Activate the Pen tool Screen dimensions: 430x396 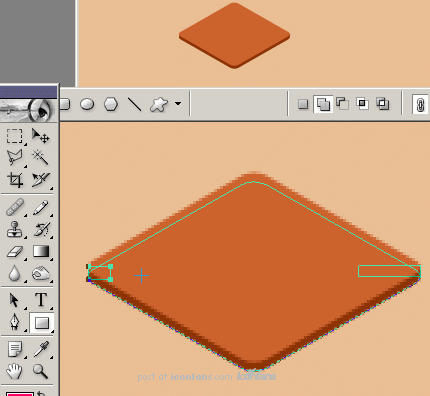14,323
